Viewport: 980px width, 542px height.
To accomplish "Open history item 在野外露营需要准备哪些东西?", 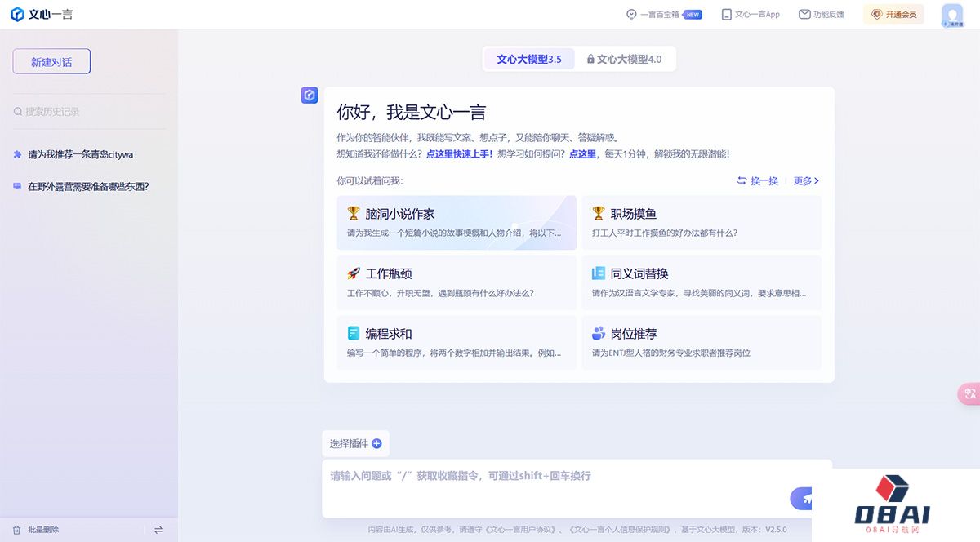I will click(88, 186).
